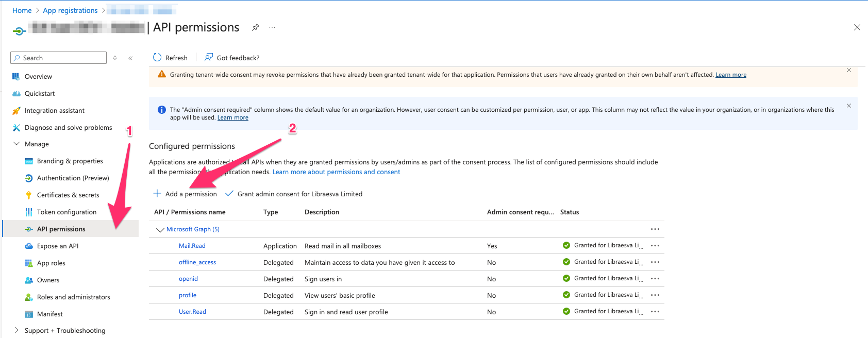Open ellipsis menu for User.Read row
This screenshot has width=868, height=338.
(655, 312)
